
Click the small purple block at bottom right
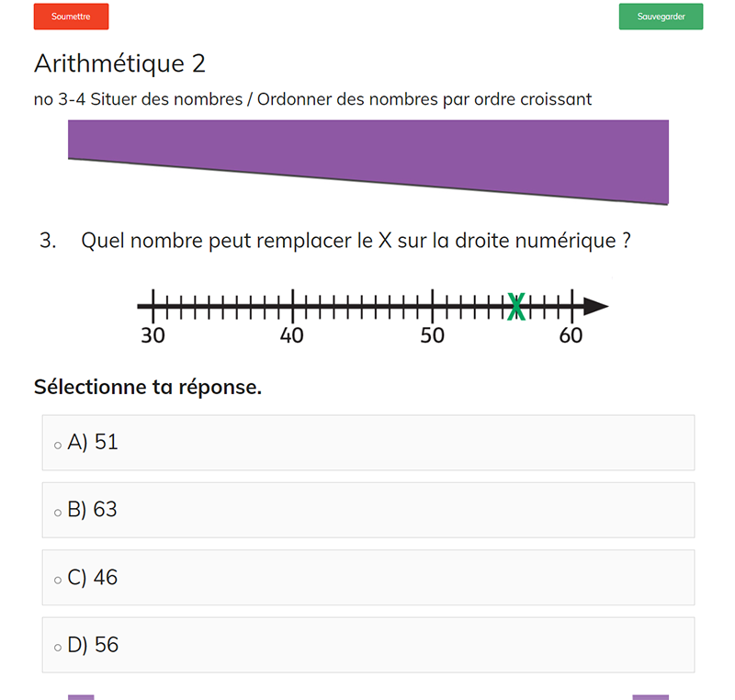[650, 697]
